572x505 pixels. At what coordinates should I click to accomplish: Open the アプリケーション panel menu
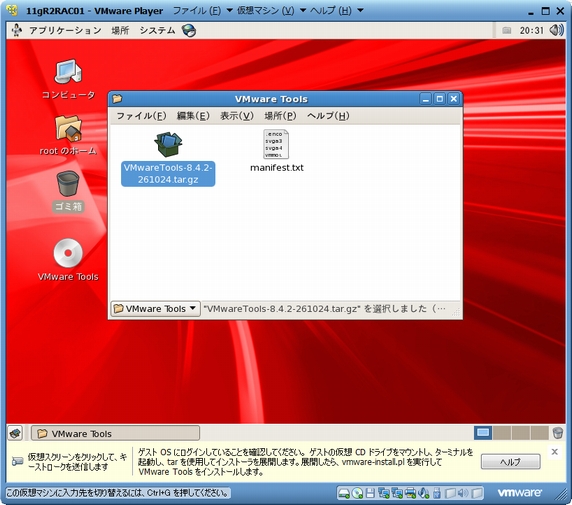click(x=65, y=30)
